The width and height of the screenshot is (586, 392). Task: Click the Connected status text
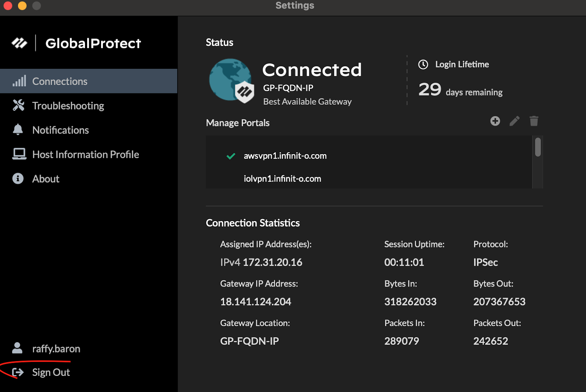(x=312, y=70)
